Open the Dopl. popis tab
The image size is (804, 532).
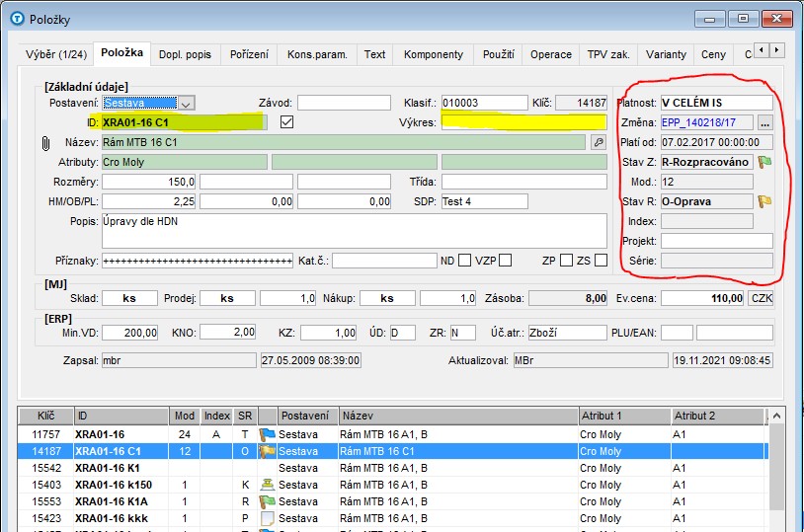185,54
